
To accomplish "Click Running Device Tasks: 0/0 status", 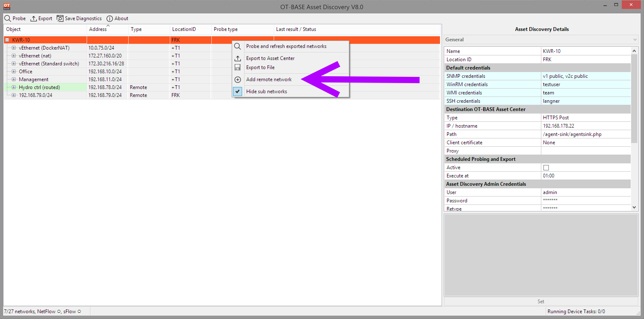I will click(x=576, y=311).
